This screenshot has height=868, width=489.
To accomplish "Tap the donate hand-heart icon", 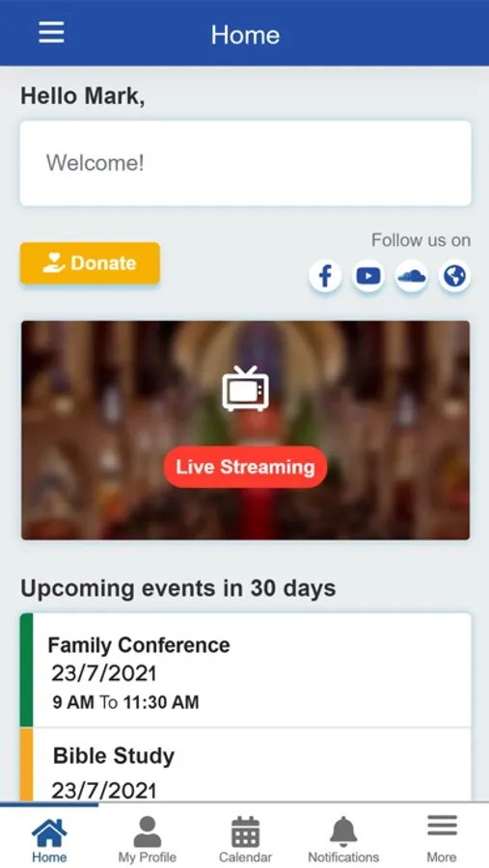I will click(54, 263).
